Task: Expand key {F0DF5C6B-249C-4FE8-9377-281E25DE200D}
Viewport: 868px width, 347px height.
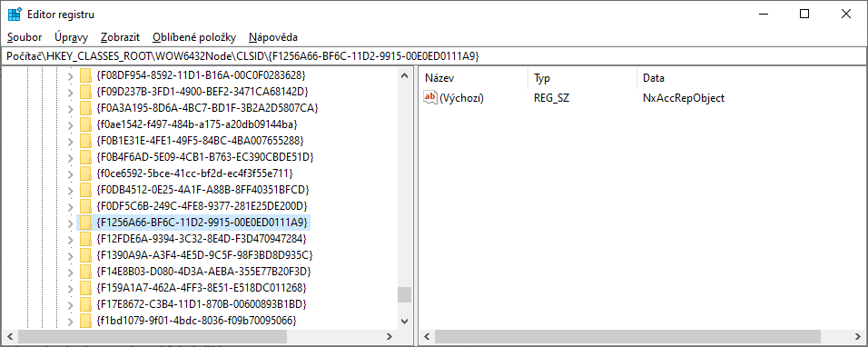Action: click(70, 206)
